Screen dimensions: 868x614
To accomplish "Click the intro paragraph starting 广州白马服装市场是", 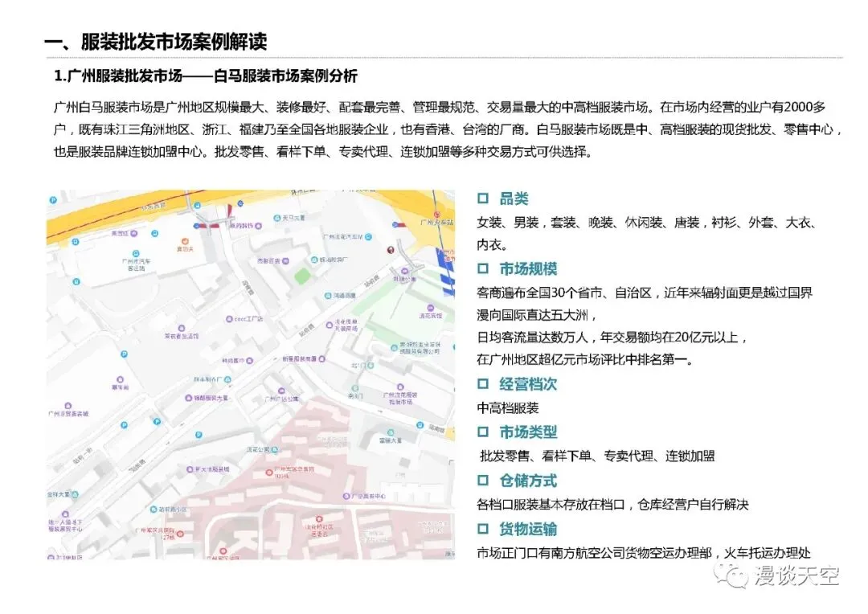I will tap(448, 129).
